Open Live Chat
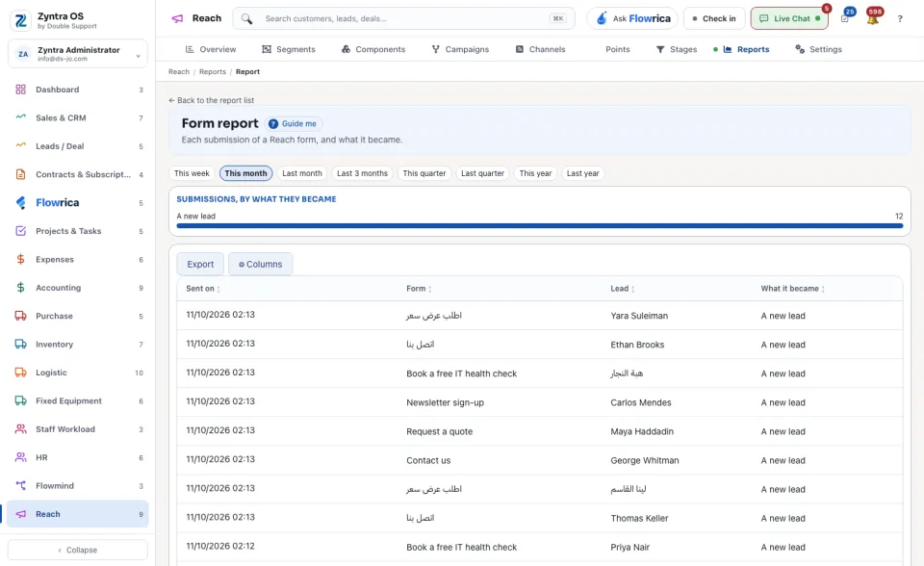Screen dimensions: 924x566 coord(789,18)
